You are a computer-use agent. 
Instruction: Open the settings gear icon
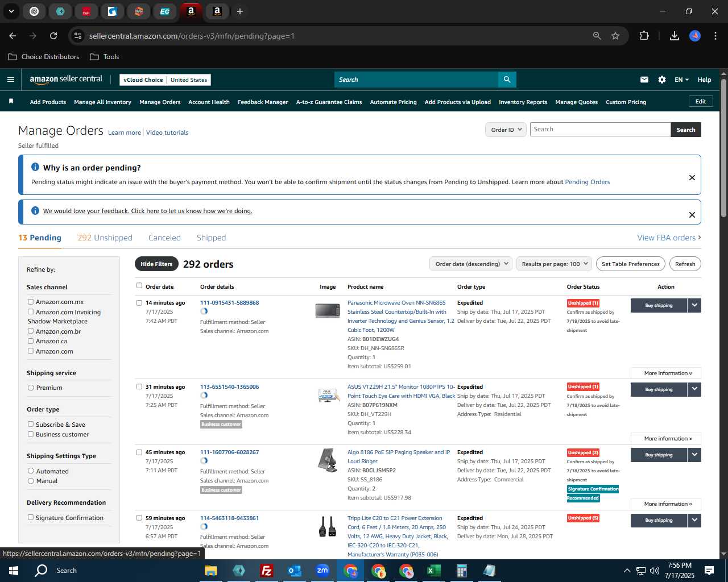(662, 80)
